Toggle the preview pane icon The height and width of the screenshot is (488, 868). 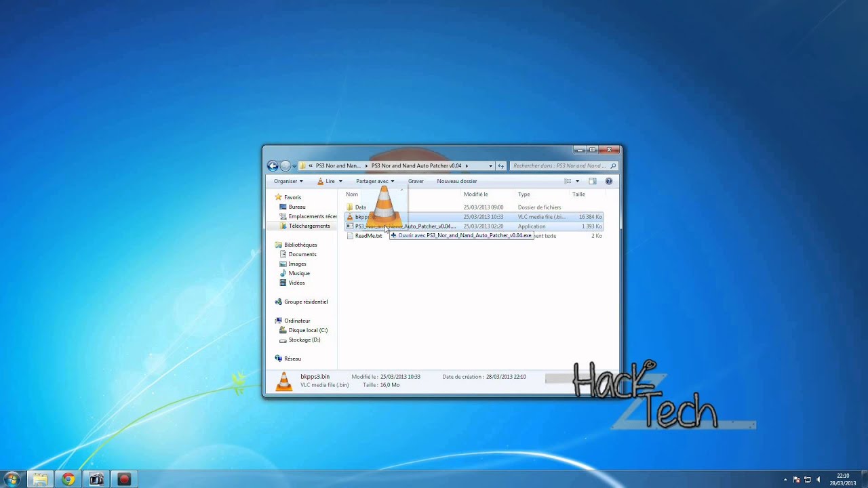[592, 181]
